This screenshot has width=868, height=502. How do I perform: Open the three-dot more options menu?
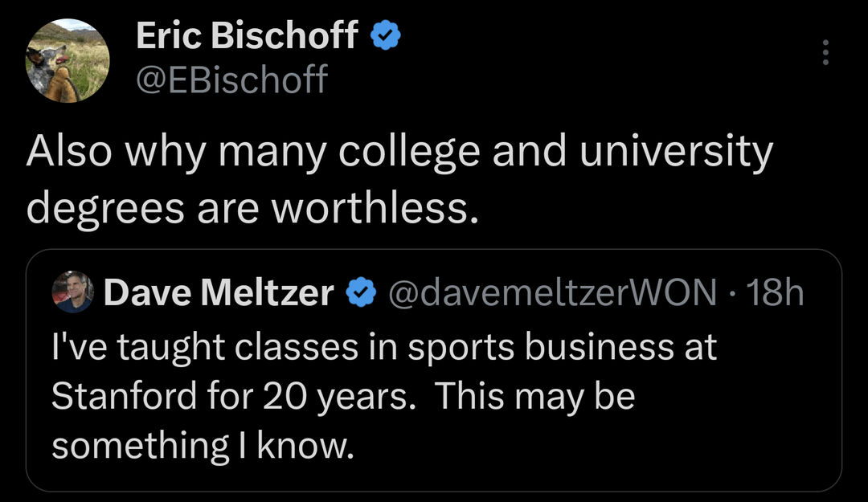click(825, 53)
